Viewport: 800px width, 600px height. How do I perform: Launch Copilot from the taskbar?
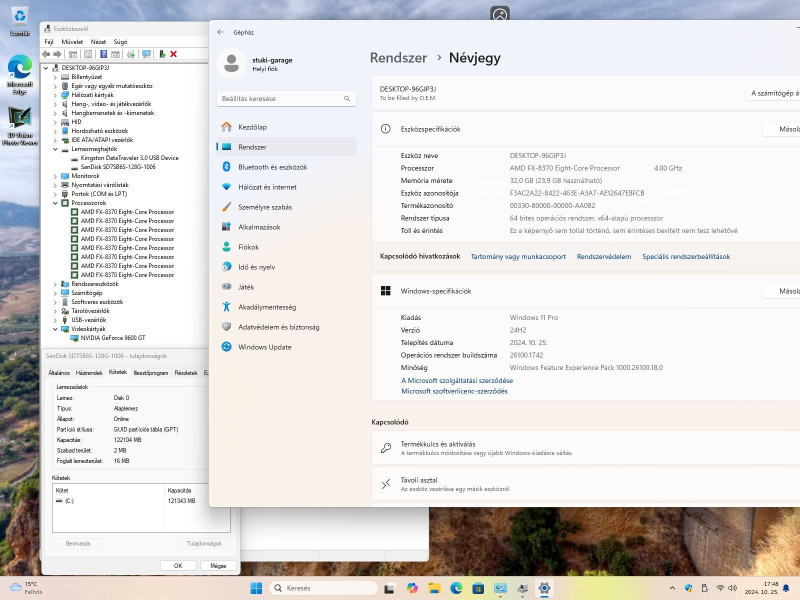click(412, 588)
